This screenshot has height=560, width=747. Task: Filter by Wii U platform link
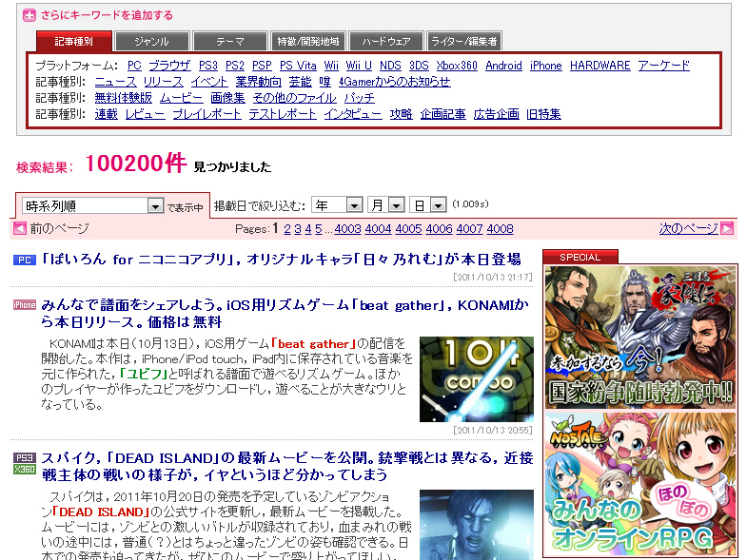point(359,66)
